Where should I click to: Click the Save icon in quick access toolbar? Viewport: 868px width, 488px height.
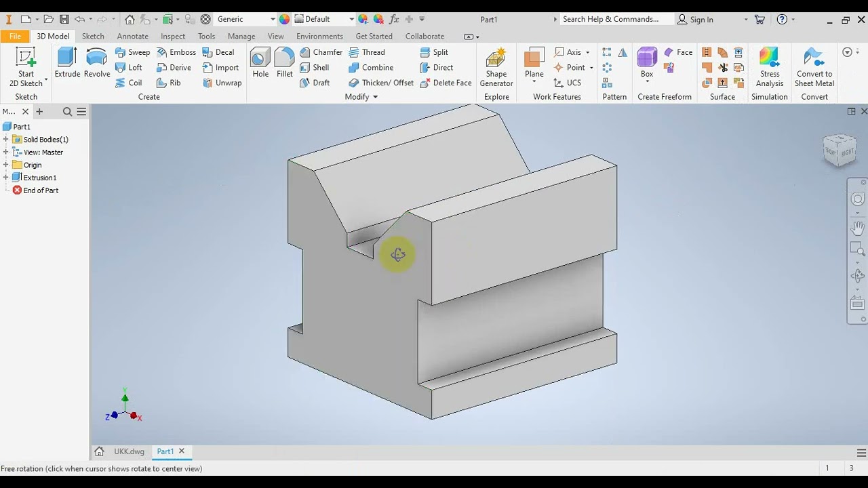(64, 19)
